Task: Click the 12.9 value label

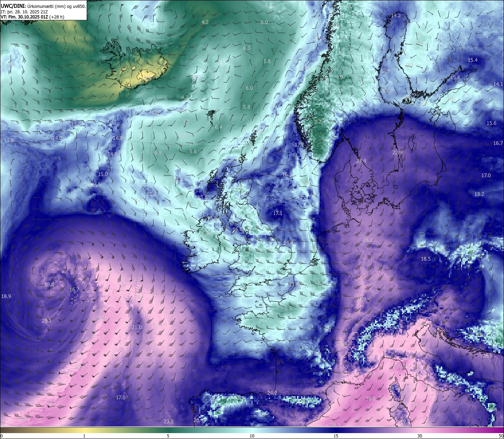Action: click(x=385, y=71)
